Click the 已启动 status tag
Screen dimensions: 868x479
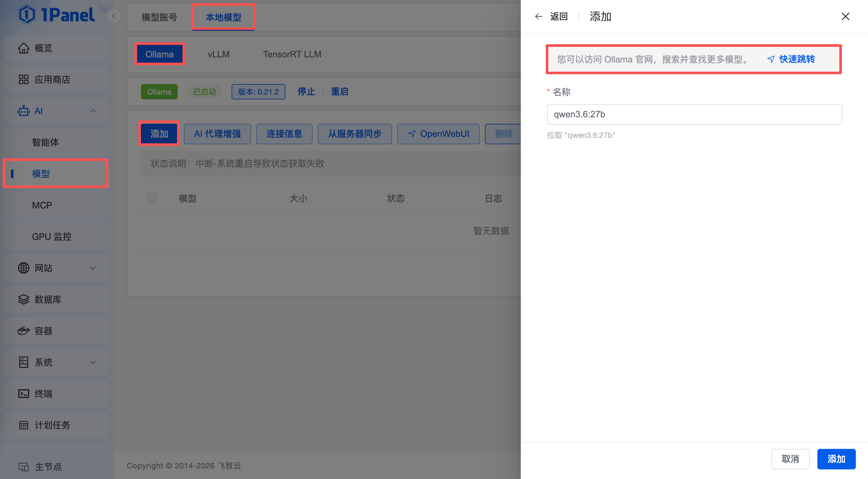click(205, 92)
